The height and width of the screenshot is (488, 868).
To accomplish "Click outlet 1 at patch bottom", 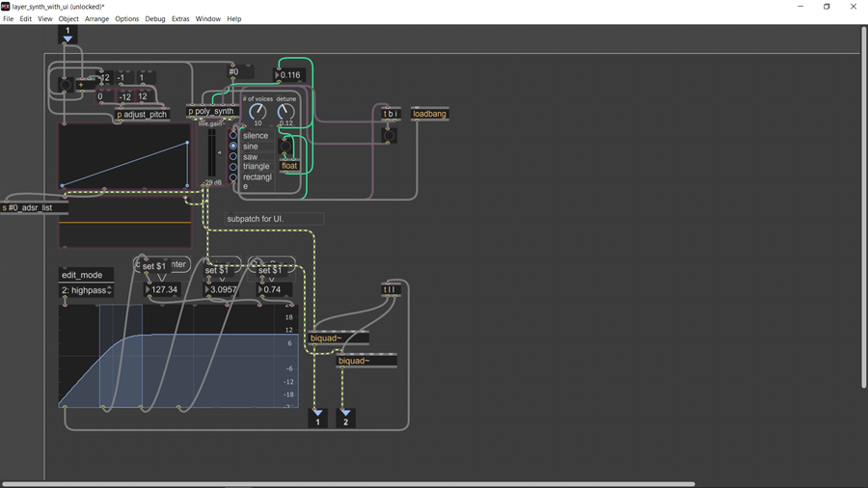I will click(x=317, y=418).
